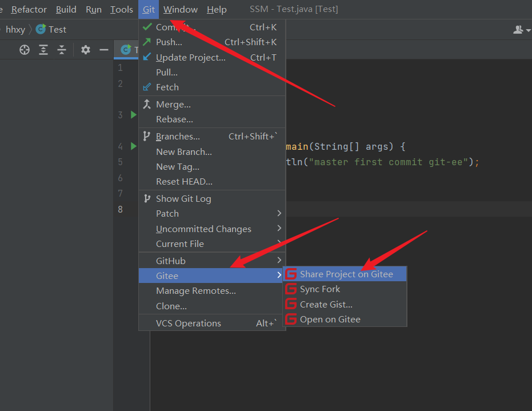Choose Push... from the Git menu

pyautogui.click(x=212, y=42)
